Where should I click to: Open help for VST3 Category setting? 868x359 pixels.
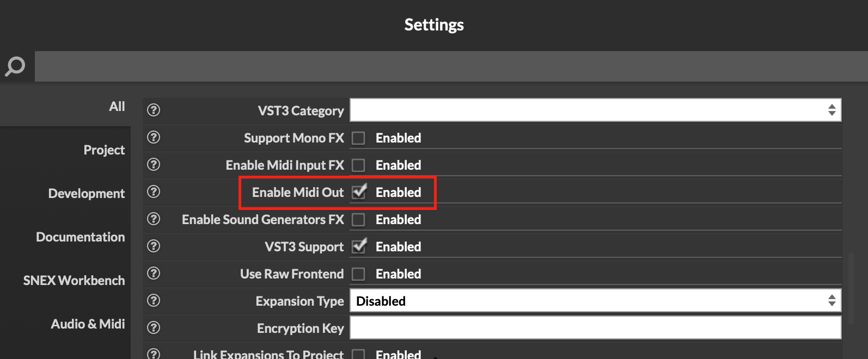[x=153, y=110]
